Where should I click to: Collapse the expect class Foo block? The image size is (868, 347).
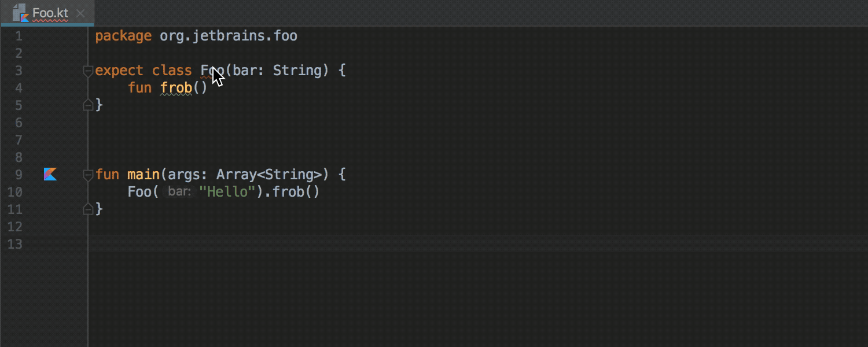pyautogui.click(x=88, y=71)
